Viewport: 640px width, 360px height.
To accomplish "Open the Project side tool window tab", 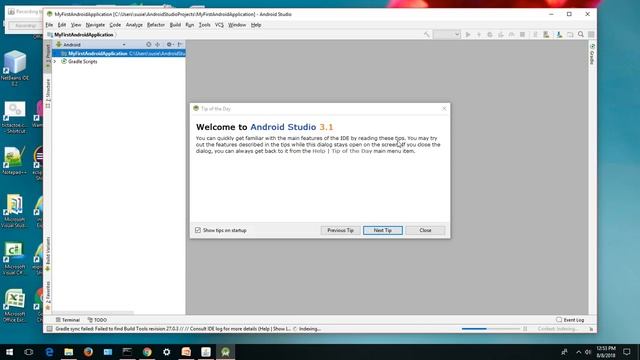I will click(x=48, y=56).
